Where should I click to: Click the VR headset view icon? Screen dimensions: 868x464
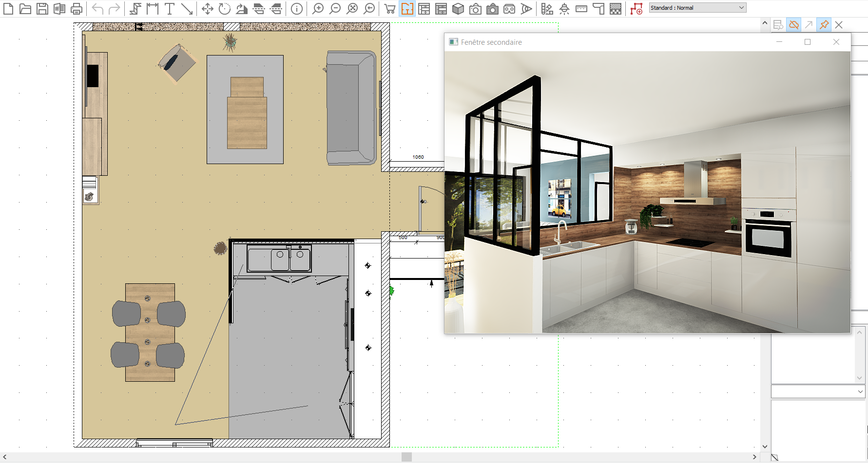509,8
